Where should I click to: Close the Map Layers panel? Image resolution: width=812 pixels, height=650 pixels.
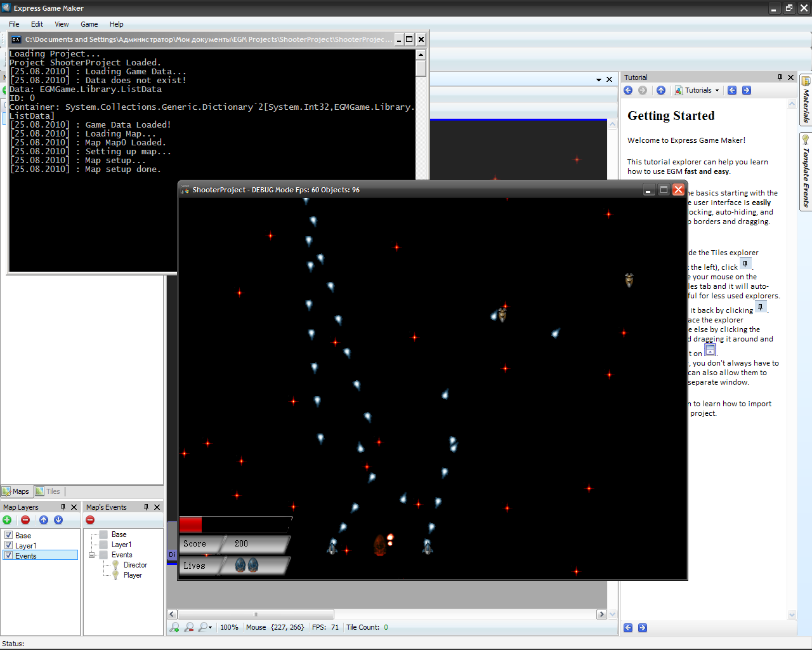(x=74, y=507)
